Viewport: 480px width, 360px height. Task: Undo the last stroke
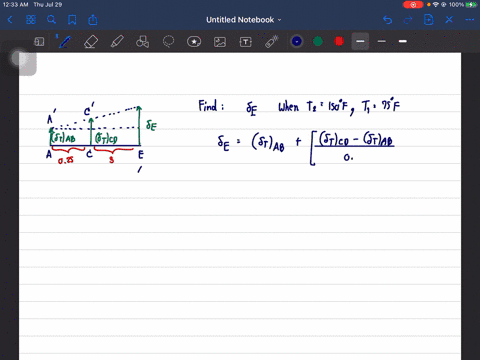click(387, 20)
